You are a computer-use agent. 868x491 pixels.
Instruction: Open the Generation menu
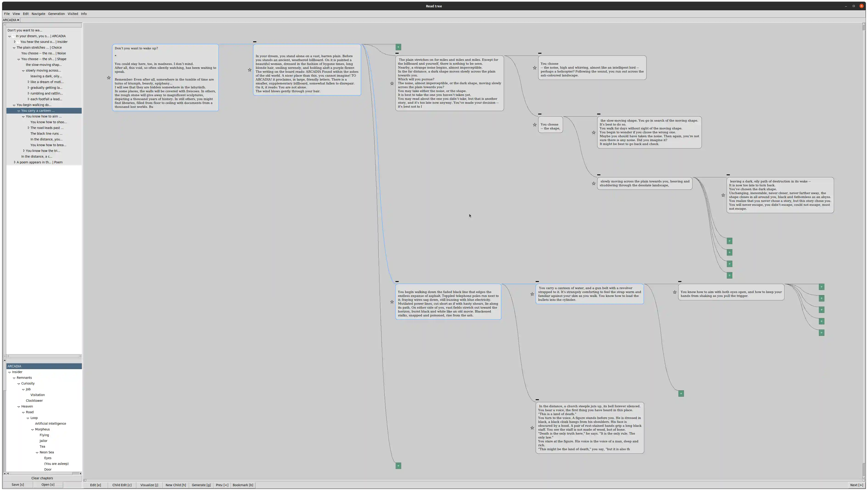click(56, 14)
